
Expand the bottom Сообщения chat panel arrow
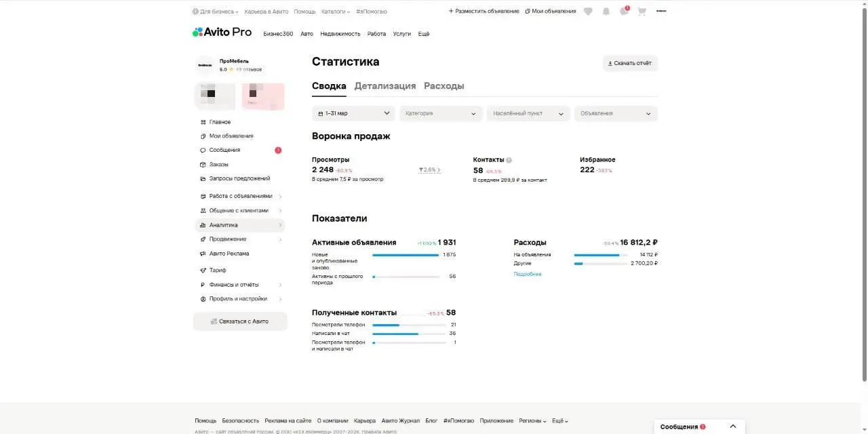coord(733,427)
